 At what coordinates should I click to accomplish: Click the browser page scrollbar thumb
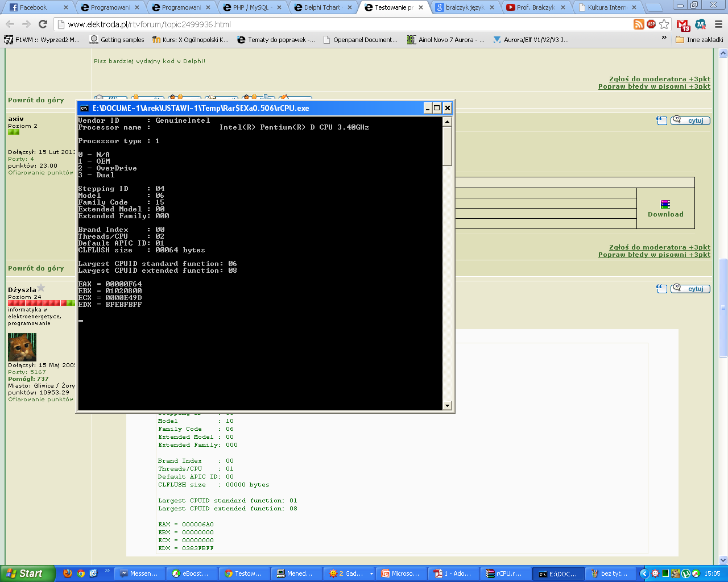pos(723,307)
